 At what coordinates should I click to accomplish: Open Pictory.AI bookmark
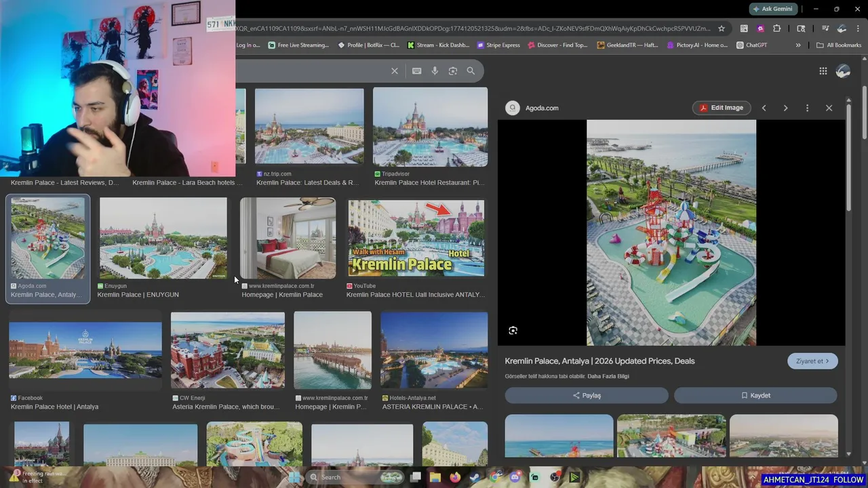697,45
